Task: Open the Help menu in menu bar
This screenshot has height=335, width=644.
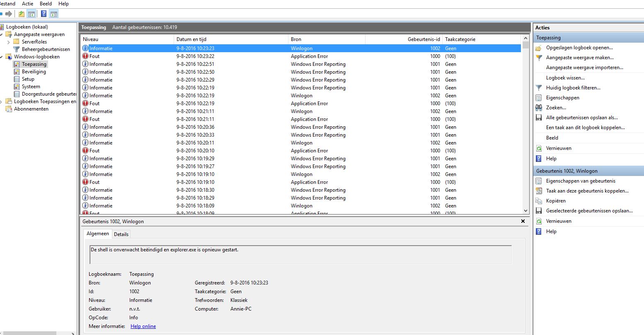Action: coord(63,4)
